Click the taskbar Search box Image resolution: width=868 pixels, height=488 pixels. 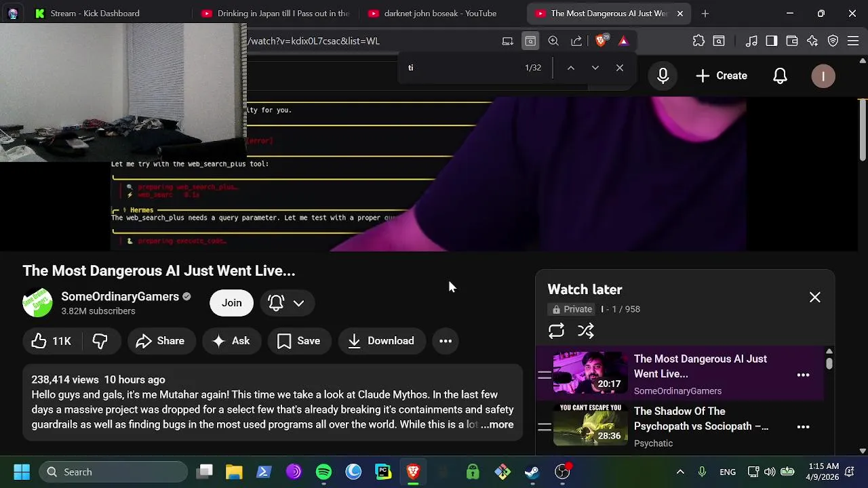point(113,472)
